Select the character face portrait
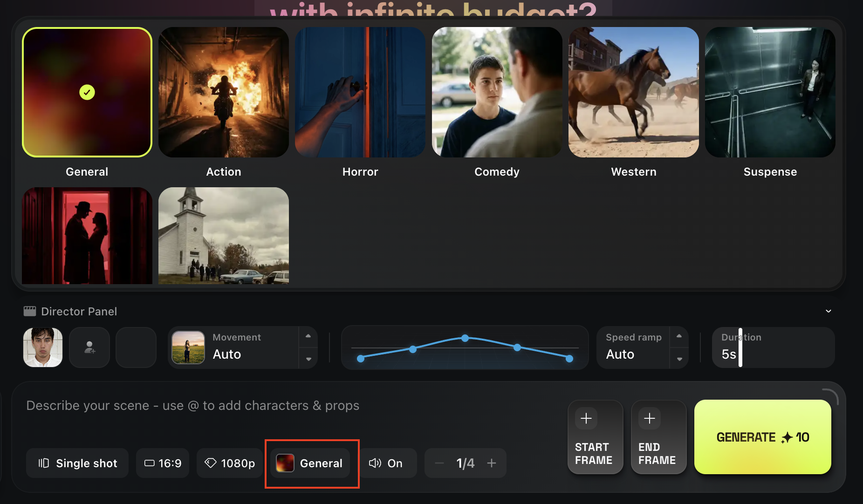This screenshot has height=504, width=863. coord(43,347)
